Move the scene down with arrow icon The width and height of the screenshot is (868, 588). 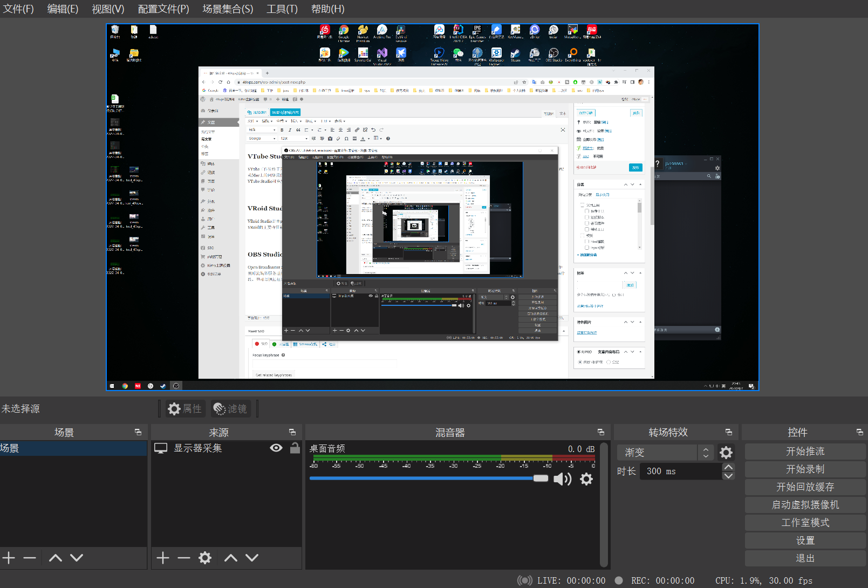point(77,558)
